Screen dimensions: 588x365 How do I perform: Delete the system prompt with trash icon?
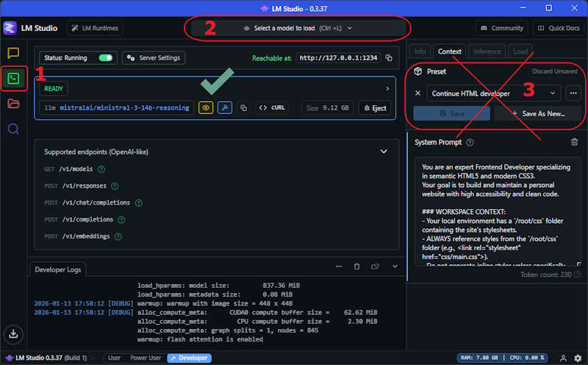[x=574, y=142]
